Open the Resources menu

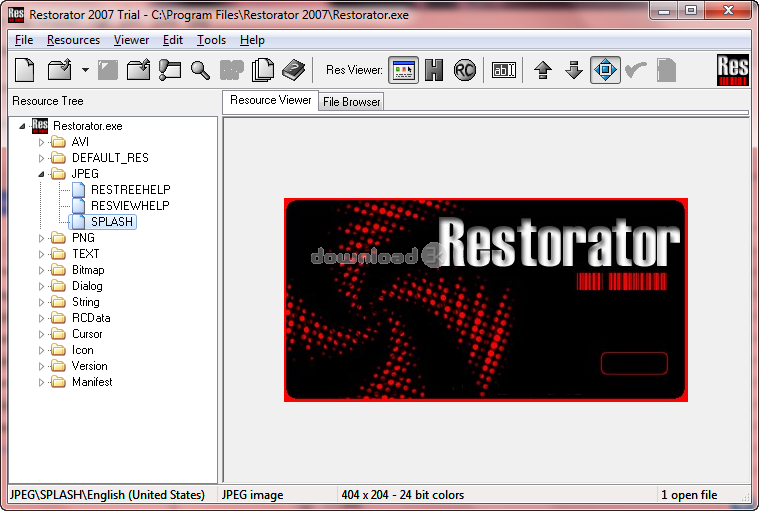pyautogui.click(x=73, y=40)
